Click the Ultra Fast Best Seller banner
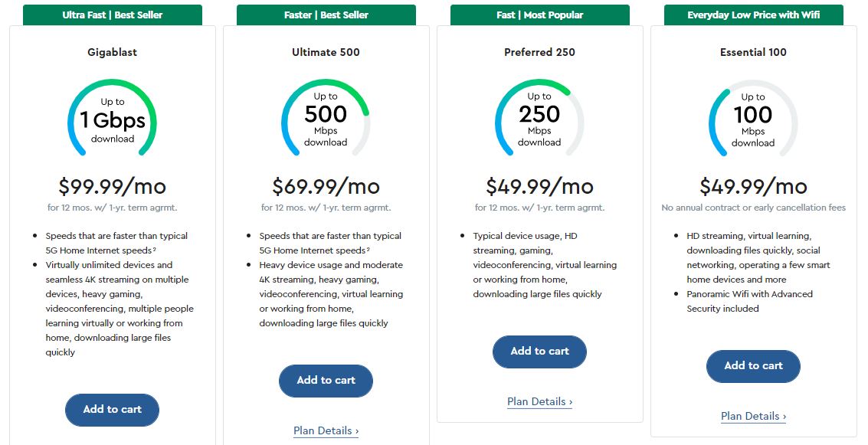Viewport: 868px width, 445px height. [112, 14]
